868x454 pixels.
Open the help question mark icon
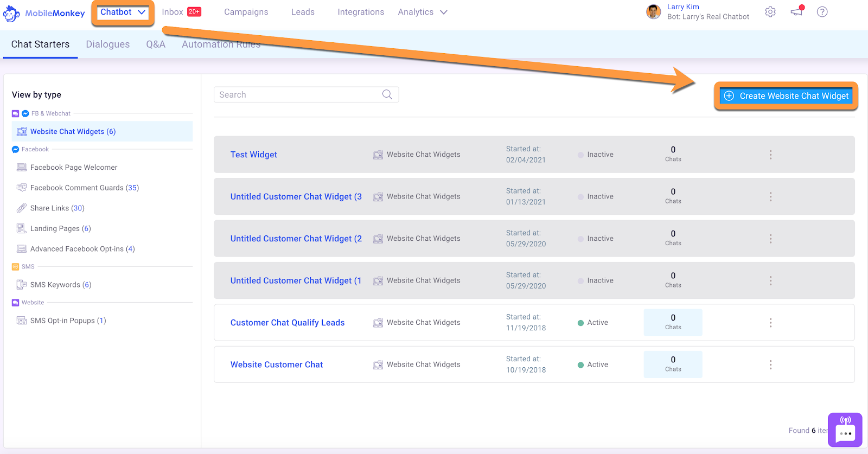(822, 12)
